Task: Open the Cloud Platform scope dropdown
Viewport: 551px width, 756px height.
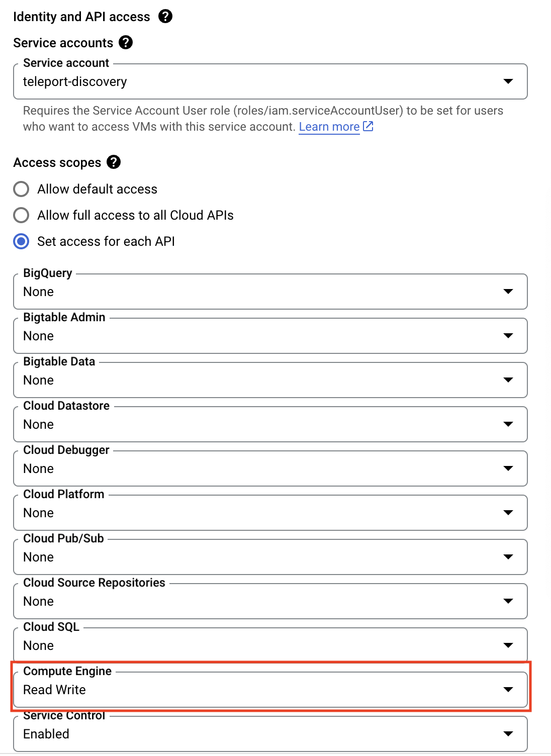Action: coord(509,513)
